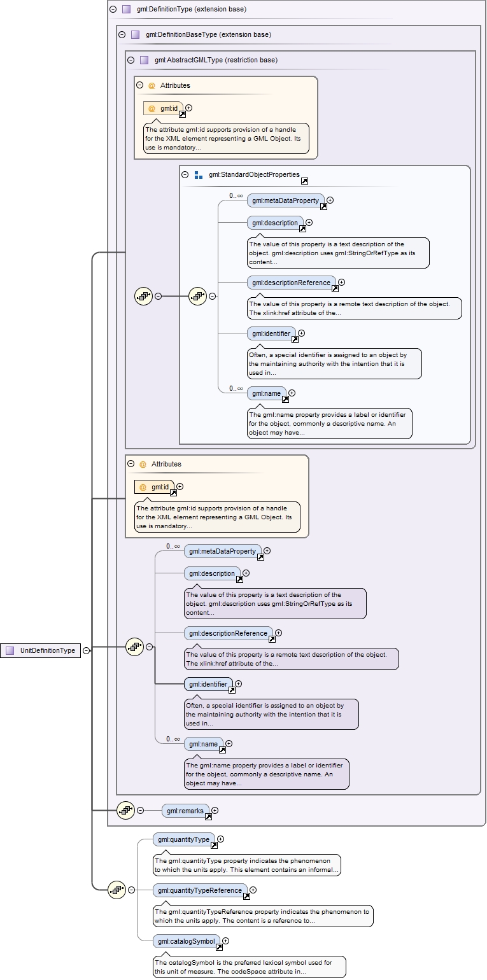The image size is (487, 980).
Task: Click the link arrow on gml:quantityTypeReference
Action: coord(246,896)
